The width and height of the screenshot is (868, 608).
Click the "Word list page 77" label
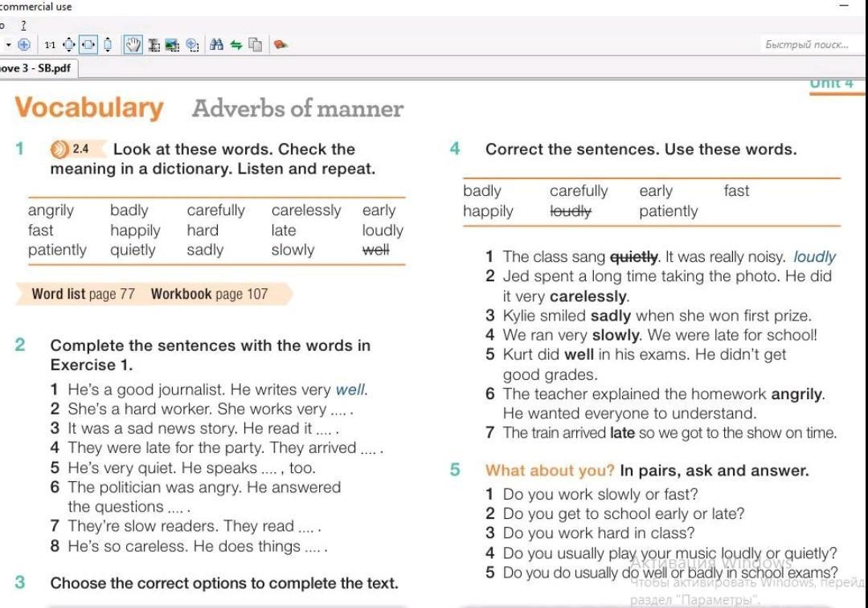tap(84, 294)
